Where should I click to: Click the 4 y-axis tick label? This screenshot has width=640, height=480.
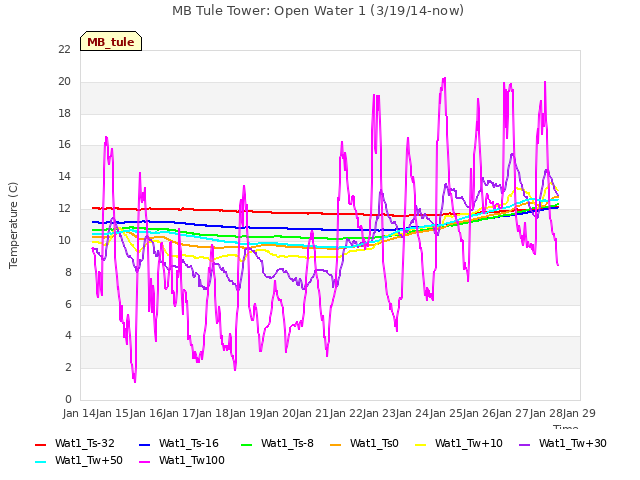pos(68,336)
